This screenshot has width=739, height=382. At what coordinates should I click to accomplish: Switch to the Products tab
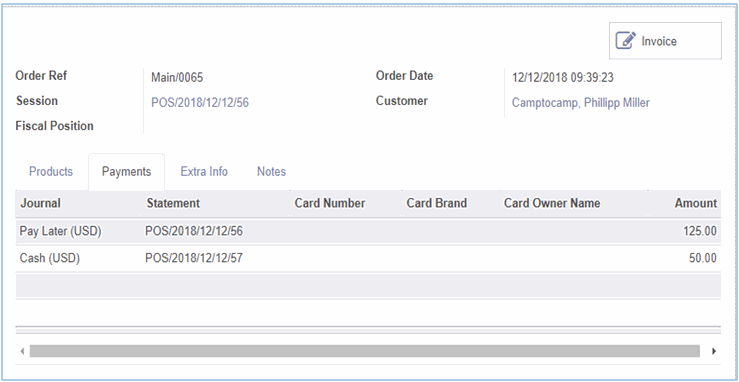(51, 171)
